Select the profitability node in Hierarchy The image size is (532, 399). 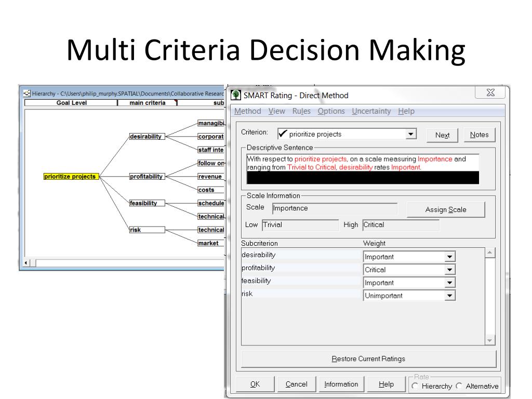pyautogui.click(x=147, y=177)
